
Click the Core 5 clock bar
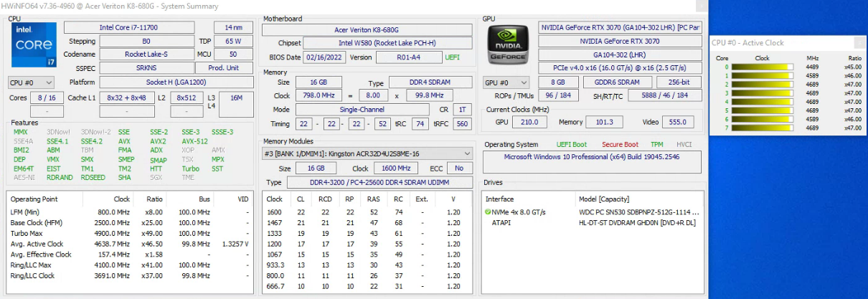click(763, 110)
